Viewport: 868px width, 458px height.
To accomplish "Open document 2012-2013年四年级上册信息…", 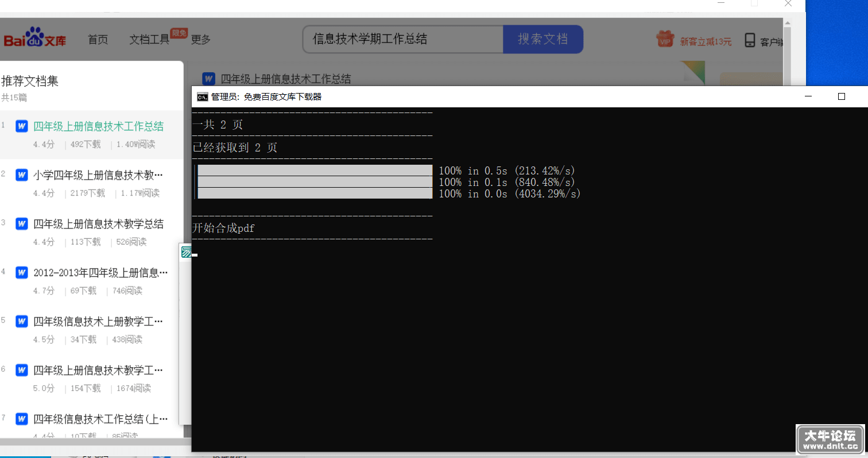I will [100, 273].
